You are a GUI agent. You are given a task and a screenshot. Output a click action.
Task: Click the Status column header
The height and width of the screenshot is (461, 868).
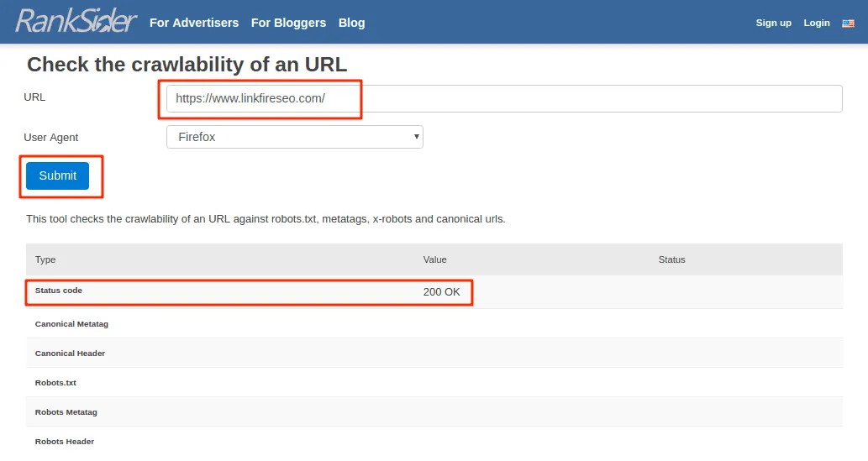[x=671, y=259]
